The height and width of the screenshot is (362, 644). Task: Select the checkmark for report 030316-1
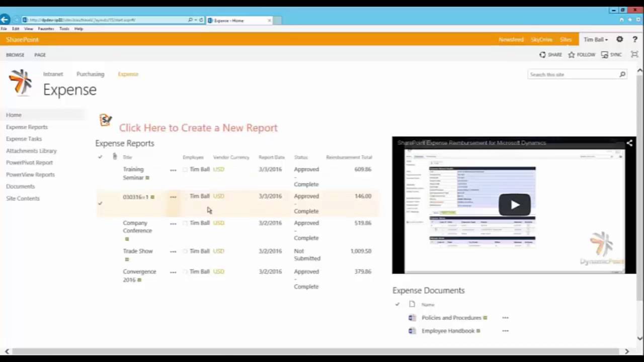(x=100, y=203)
